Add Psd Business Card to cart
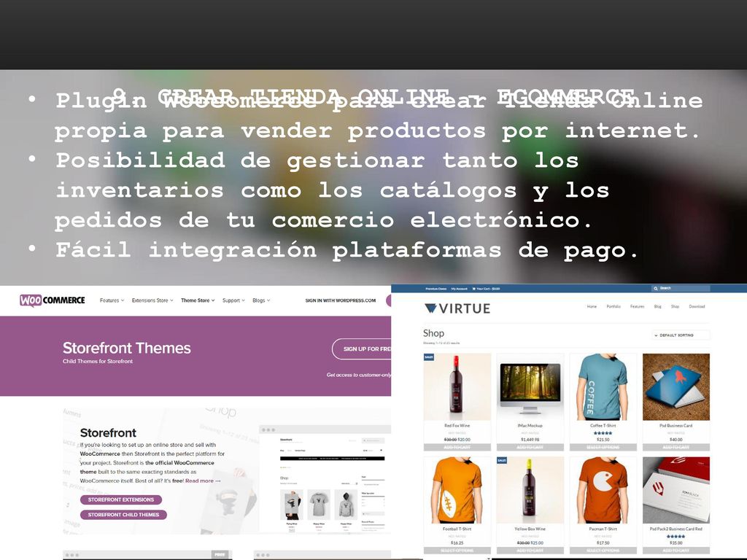The image size is (747, 560). pyautogui.click(x=676, y=447)
